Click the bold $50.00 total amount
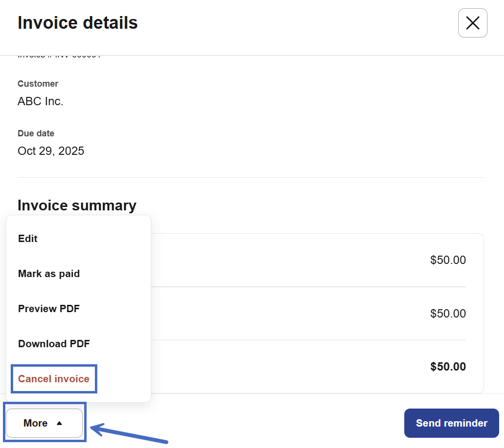 coord(448,367)
